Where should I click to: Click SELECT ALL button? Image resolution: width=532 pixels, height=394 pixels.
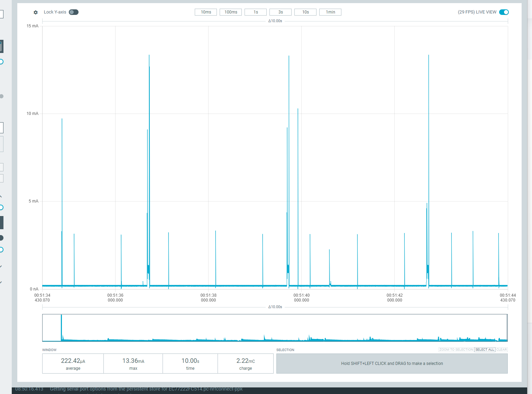[485, 350]
